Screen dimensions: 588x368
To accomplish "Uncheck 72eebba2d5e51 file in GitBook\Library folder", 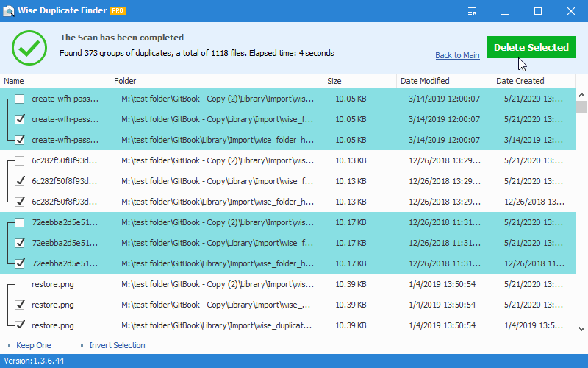I will click(x=20, y=263).
